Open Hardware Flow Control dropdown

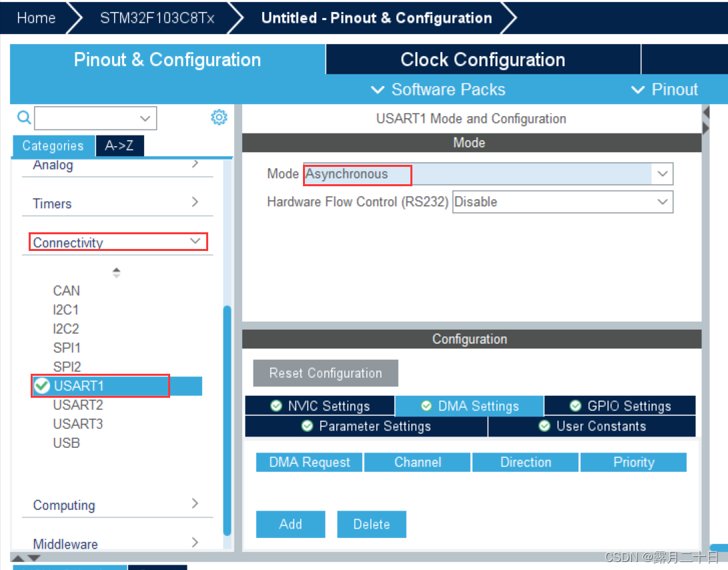pos(663,202)
